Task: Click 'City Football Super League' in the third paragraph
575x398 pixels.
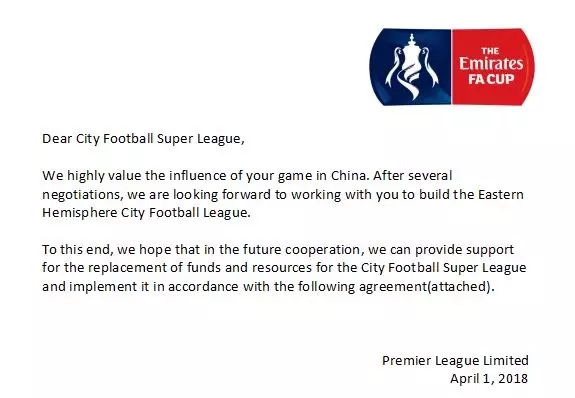Action: [444, 268]
